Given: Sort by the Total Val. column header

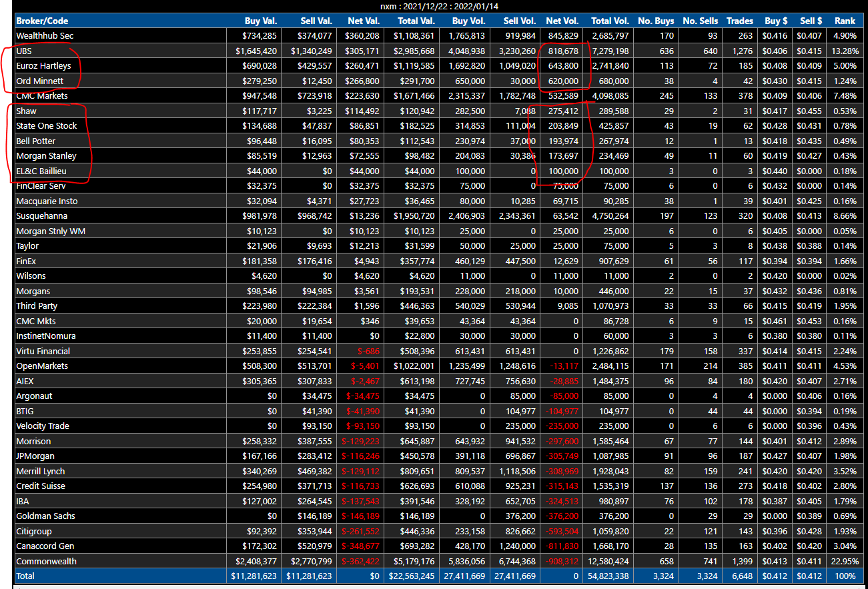Looking at the screenshot, I should (x=416, y=21).
